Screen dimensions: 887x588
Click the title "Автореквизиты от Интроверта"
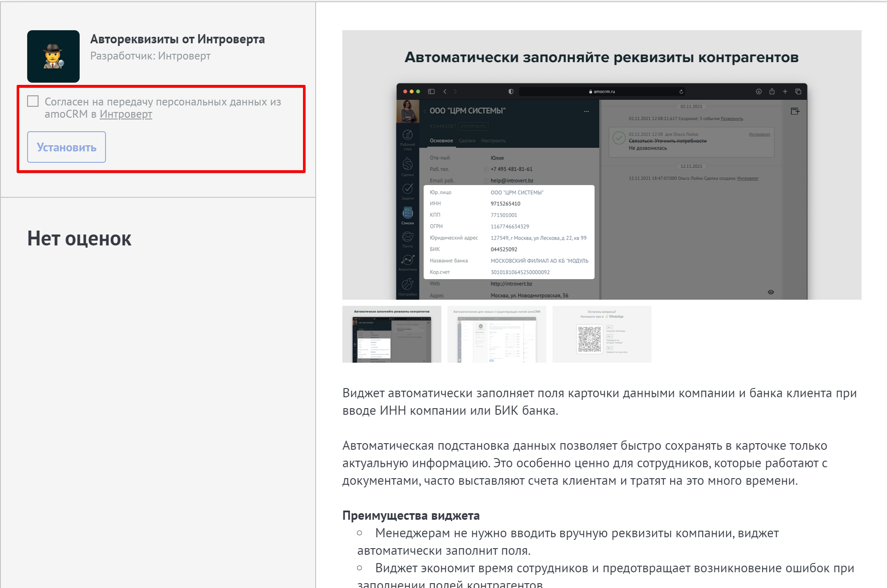[177, 39]
